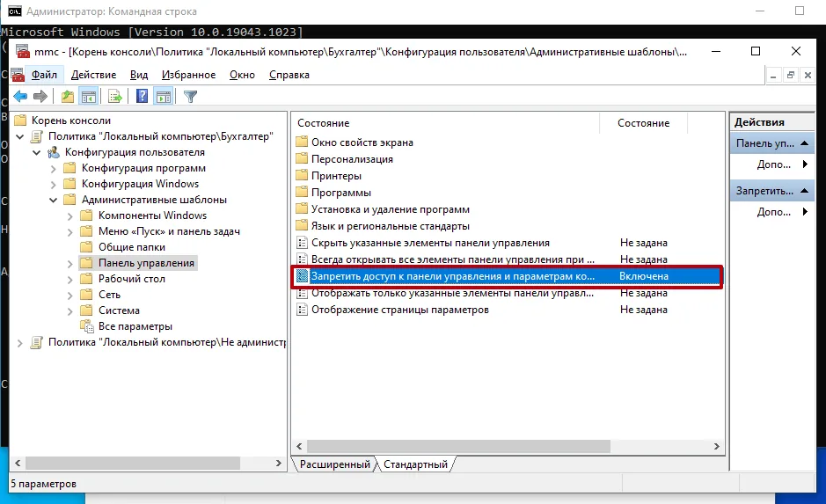Image resolution: width=826 pixels, height=504 pixels.
Task: Click the Командная строка cmd window icon
Action: tap(15, 11)
